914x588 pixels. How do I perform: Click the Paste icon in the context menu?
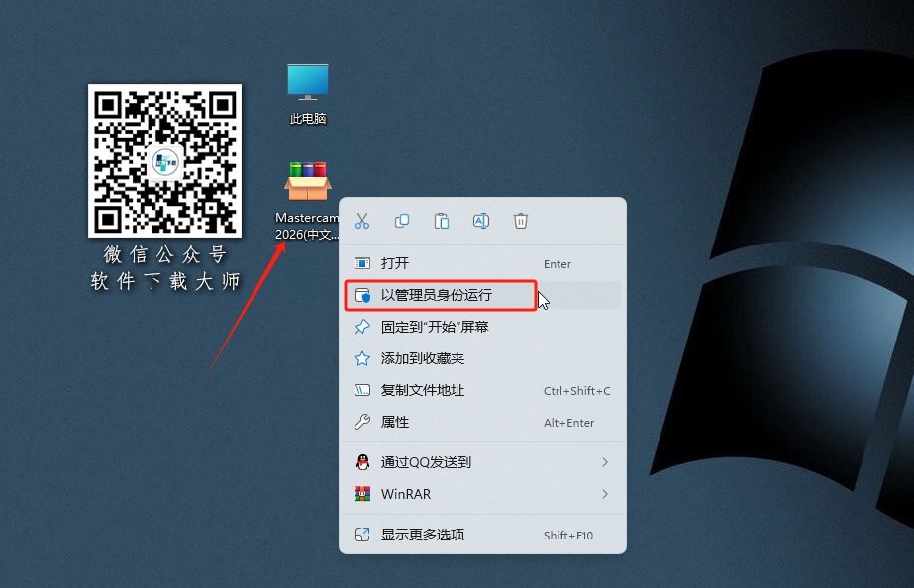tap(442, 221)
